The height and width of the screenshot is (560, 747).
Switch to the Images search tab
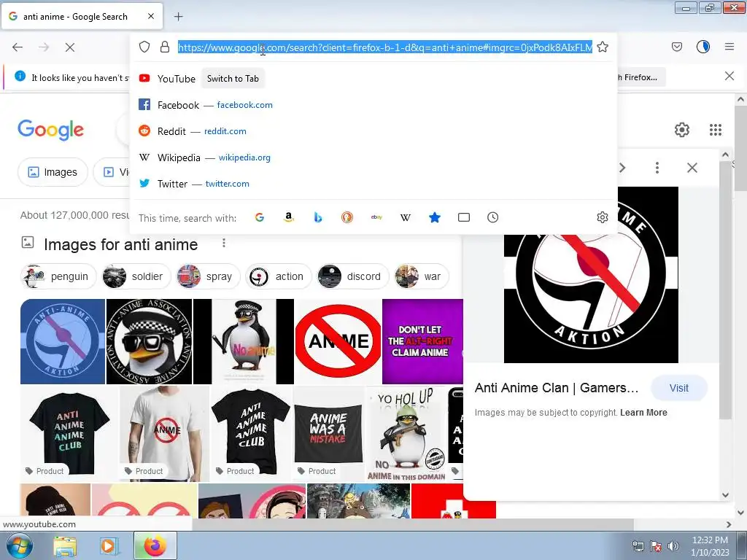click(x=53, y=172)
